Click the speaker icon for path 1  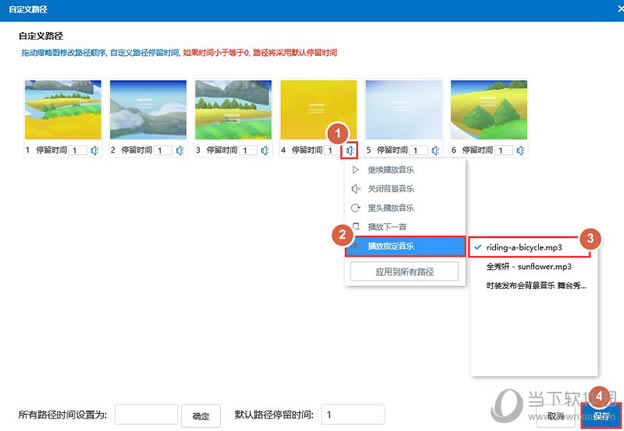(95, 150)
